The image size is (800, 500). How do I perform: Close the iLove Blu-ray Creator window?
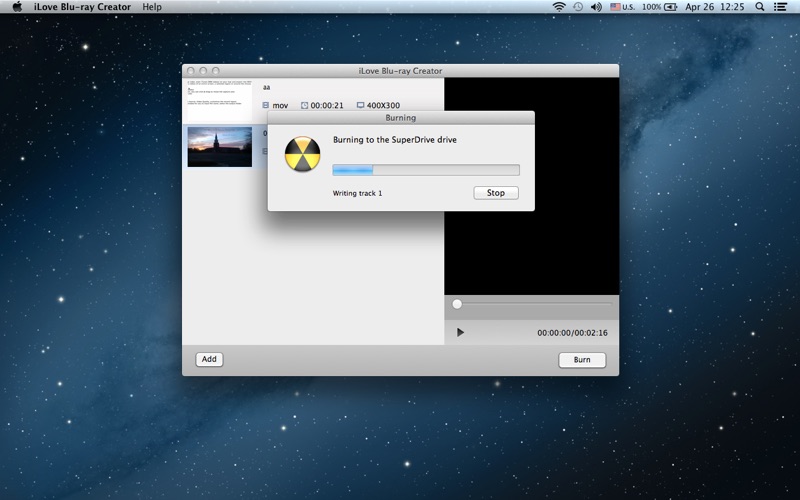point(191,71)
